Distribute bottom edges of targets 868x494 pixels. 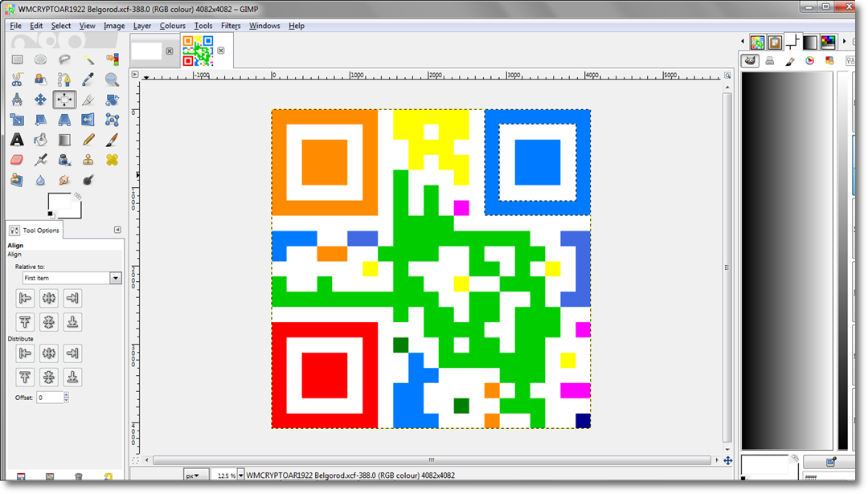[72, 377]
